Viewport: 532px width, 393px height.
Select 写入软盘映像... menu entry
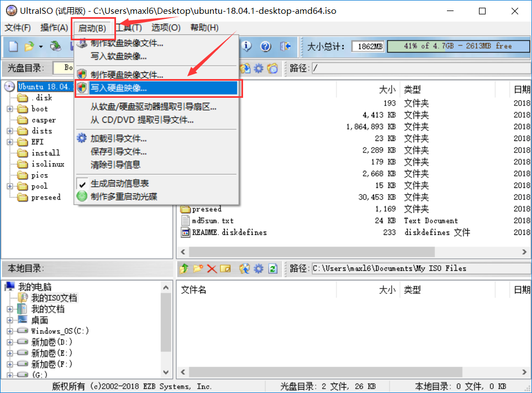pos(156,56)
